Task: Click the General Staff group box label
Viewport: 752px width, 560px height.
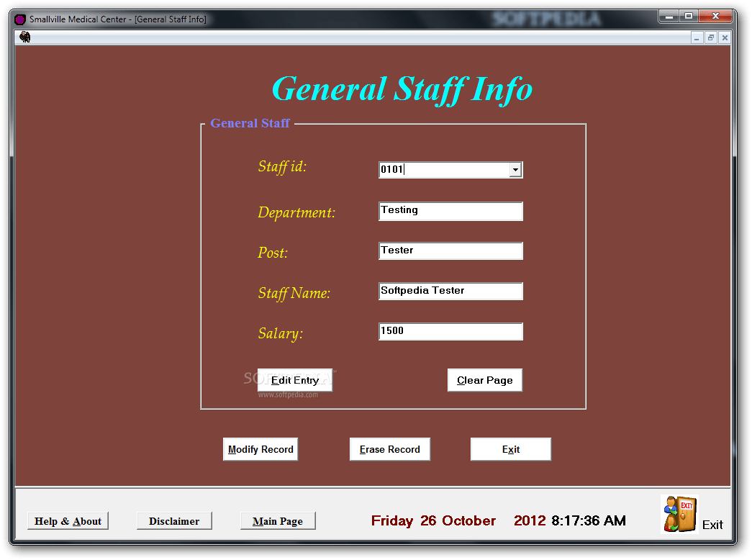Action: (250, 123)
